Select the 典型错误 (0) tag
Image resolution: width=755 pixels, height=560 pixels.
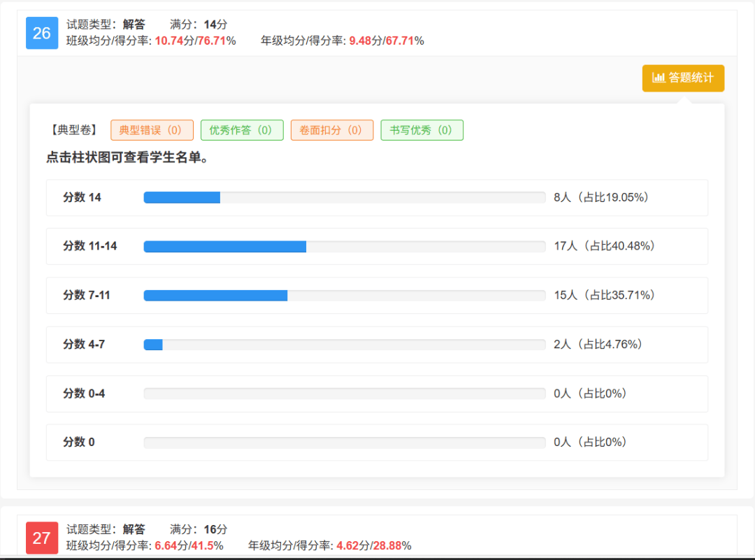click(x=152, y=130)
